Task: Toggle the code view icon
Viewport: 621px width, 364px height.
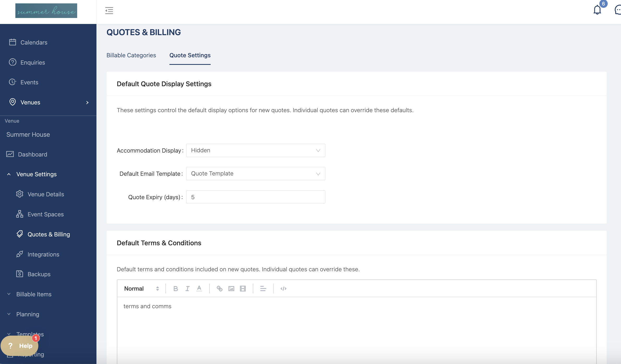Action: click(283, 288)
